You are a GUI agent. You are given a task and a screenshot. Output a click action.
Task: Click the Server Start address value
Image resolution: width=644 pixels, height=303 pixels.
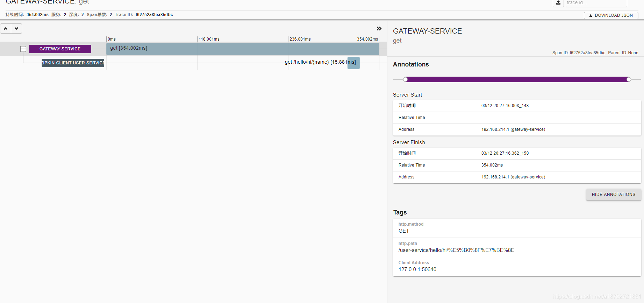(513, 129)
